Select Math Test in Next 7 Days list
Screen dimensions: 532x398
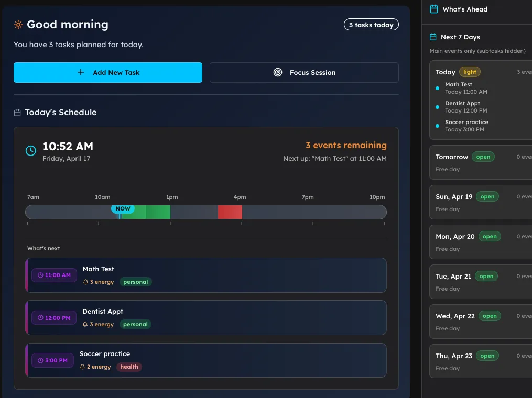tap(466, 88)
